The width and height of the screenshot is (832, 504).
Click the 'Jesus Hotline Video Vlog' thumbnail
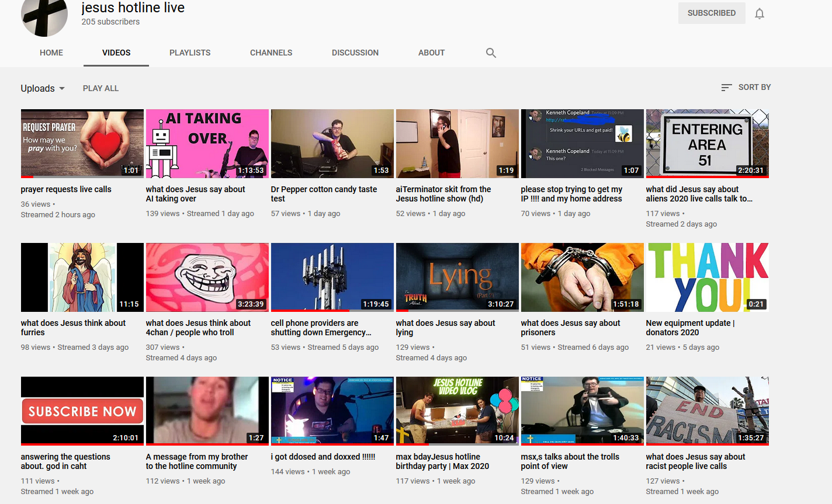(x=457, y=411)
